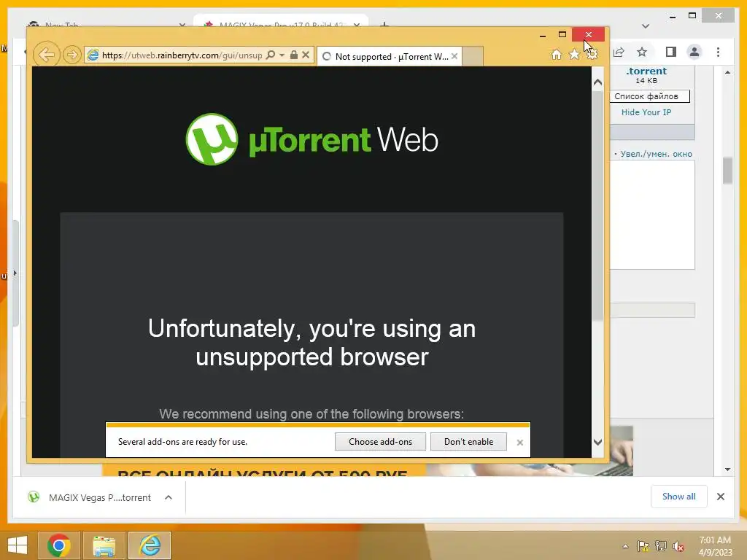Viewport: 747px width, 560px height.
Task: Click Chrome share page icon
Action: pos(619,52)
